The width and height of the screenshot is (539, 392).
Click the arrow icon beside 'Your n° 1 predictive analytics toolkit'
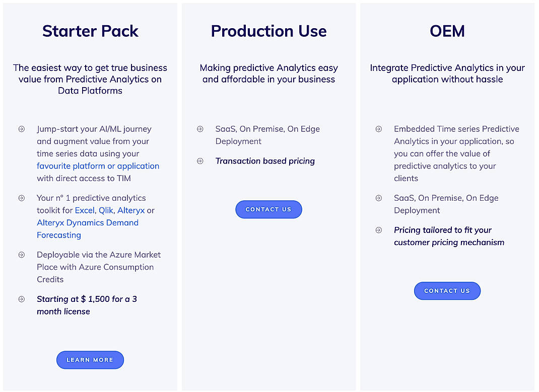(21, 198)
